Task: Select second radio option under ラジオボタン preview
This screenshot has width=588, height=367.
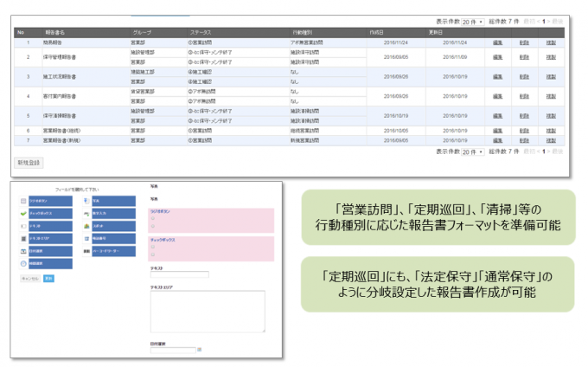Action: coord(153,226)
